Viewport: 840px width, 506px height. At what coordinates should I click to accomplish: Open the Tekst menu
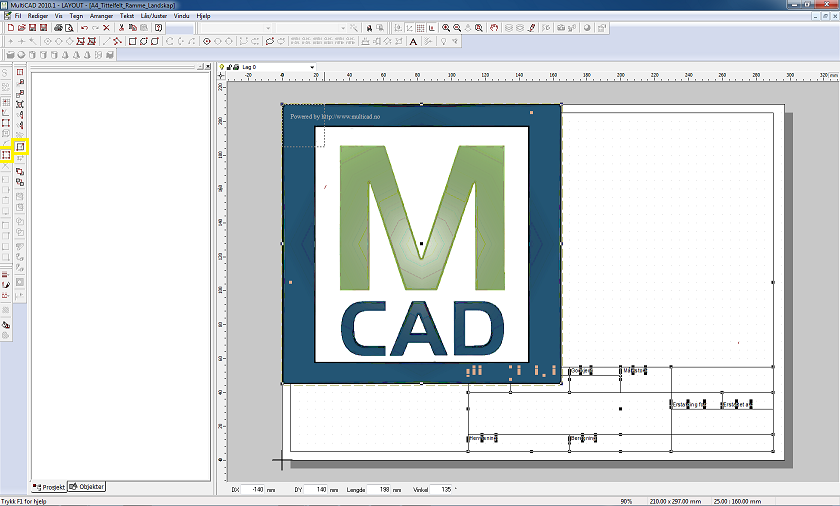pos(126,16)
